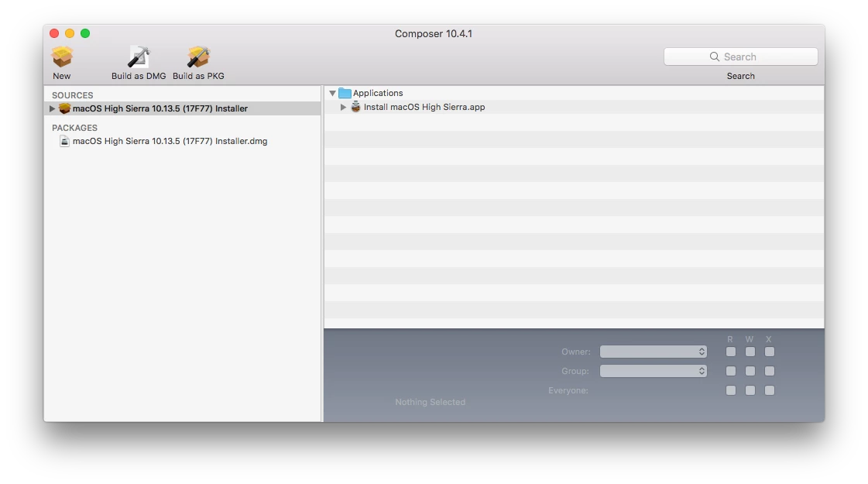The height and width of the screenshot is (484, 868).
Task: Click the SOURCES section header
Action: [73, 95]
